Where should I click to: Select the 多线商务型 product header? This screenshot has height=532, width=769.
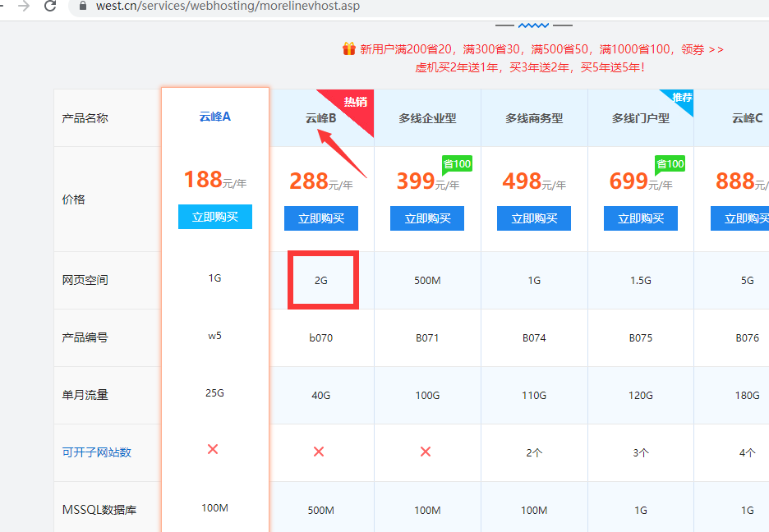click(534, 118)
